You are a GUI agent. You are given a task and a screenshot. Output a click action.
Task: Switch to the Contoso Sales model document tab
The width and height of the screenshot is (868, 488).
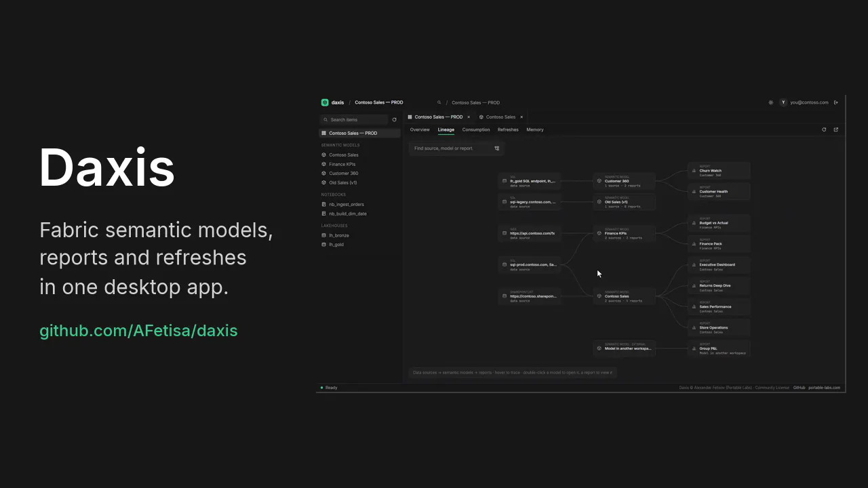click(500, 117)
